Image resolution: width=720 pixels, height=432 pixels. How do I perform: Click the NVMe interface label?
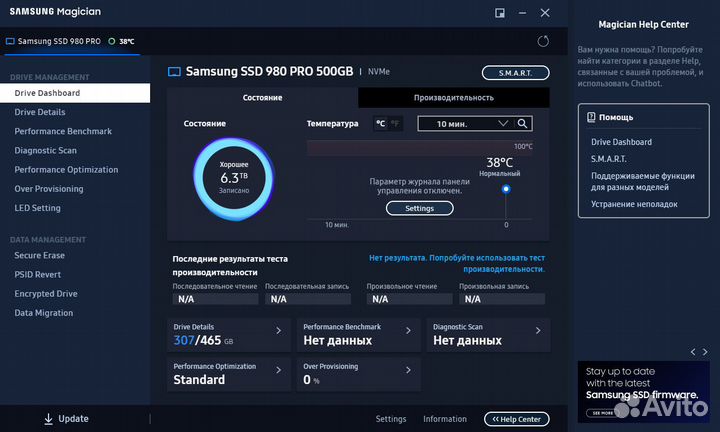click(x=379, y=72)
